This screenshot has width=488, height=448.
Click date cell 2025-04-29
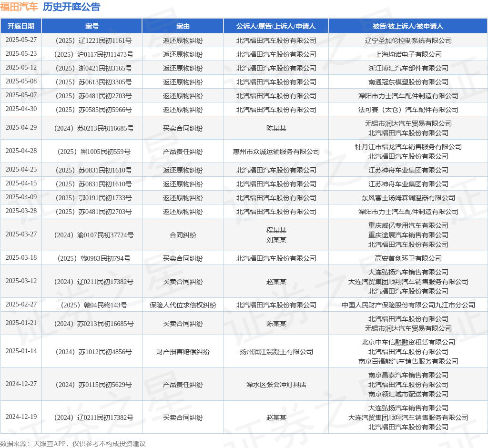[x=21, y=128]
